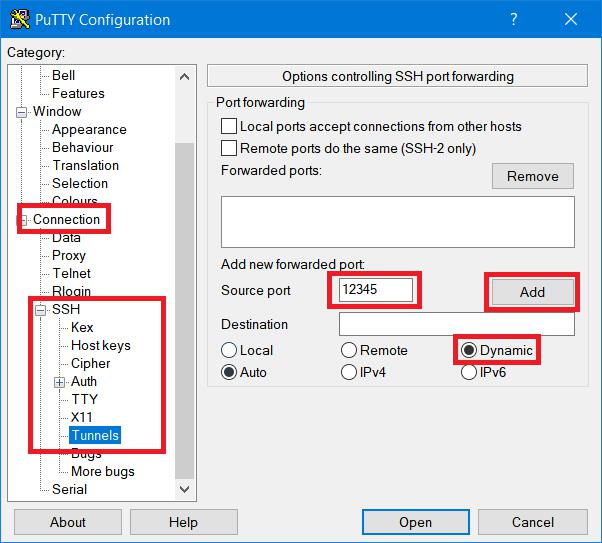Open the Host keys settings

(101, 346)
